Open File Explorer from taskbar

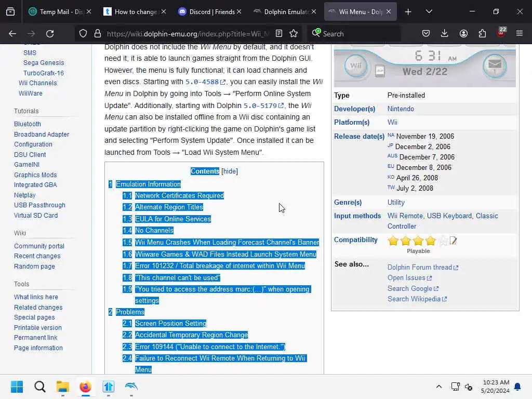click(63, 387)
